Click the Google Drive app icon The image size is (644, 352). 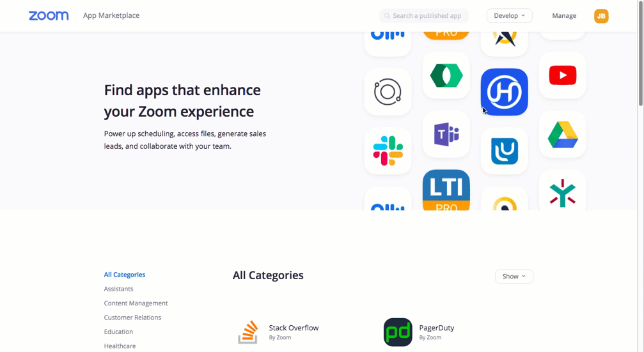pyautogui.click(x=562, y=134)
